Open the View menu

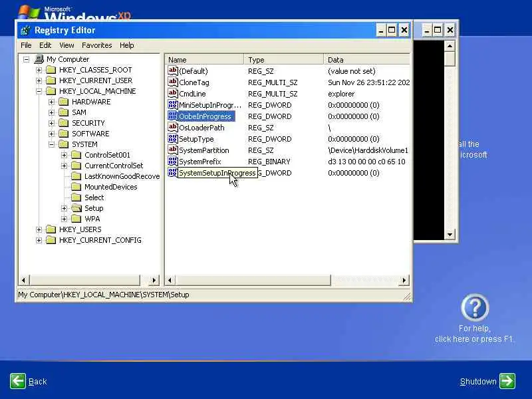(x=66, y=45)
